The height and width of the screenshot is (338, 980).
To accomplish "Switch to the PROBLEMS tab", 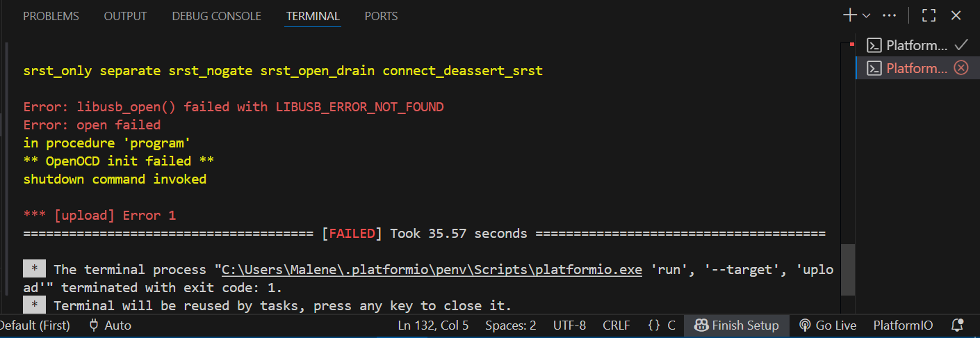I will tap(51, 16).
